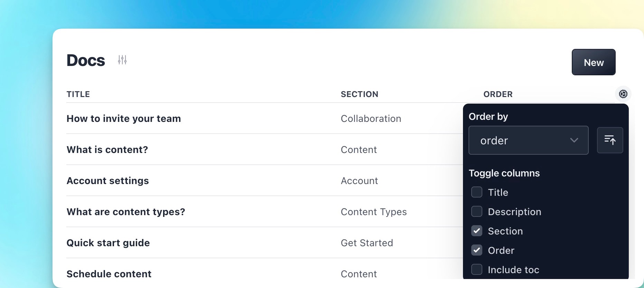Click the TITLE column header
The image size is (644, 288).
(x=78, y=94)
